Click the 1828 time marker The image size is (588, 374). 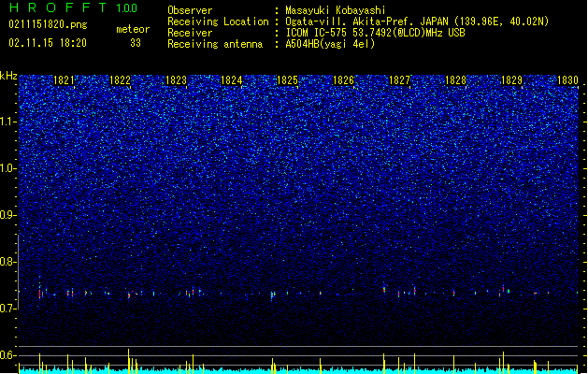455,80
